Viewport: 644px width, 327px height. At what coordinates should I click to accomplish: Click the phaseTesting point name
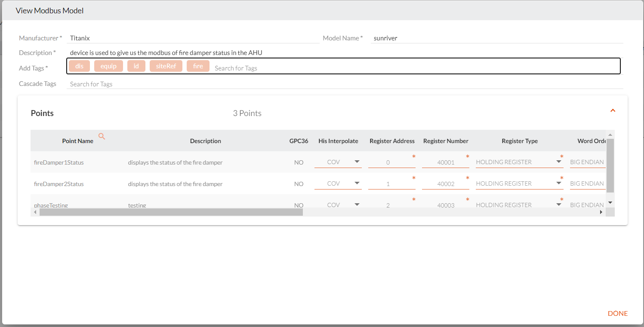point(51,205)
